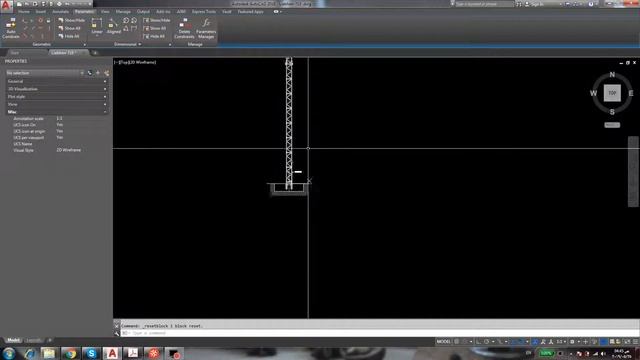
Task: Select the Angular dimensional constraint icon
Action: click(126, 29)
